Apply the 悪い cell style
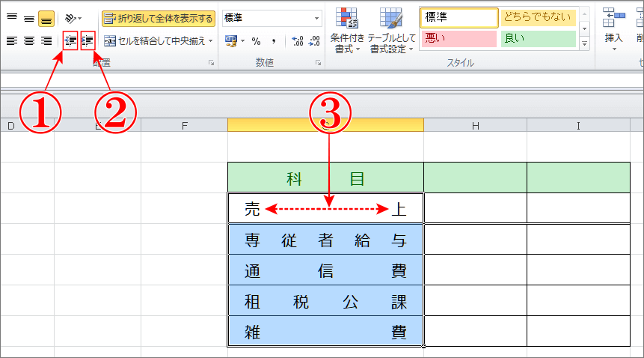 click(459, 39)
